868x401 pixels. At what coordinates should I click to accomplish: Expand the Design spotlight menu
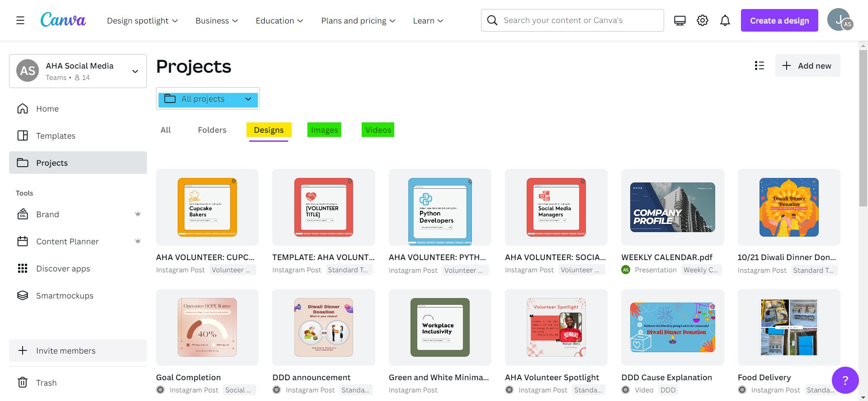click(x=142, y=21)
